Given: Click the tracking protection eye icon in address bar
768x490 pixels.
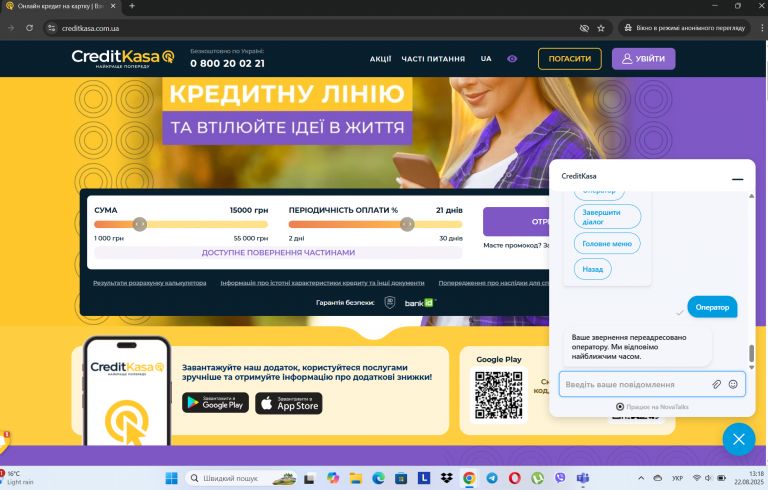Looking at the screenshot, I should click(x=584, y=28).
